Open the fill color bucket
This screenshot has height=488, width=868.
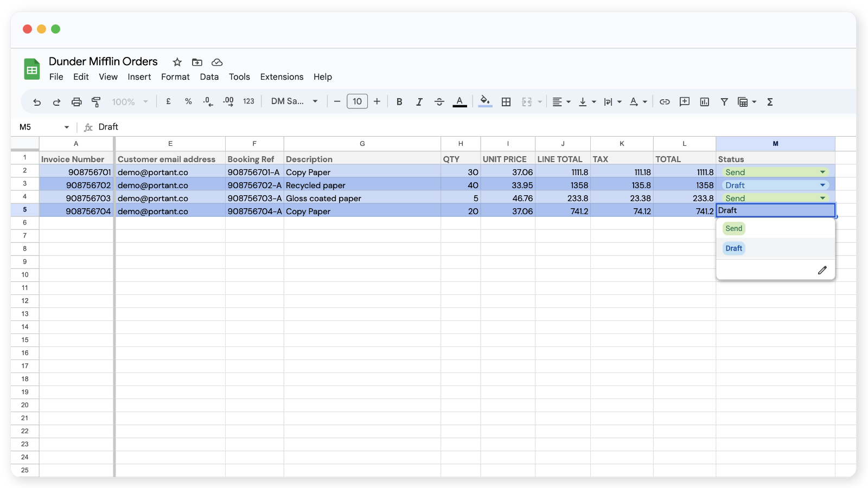click(x=485, y=101)
